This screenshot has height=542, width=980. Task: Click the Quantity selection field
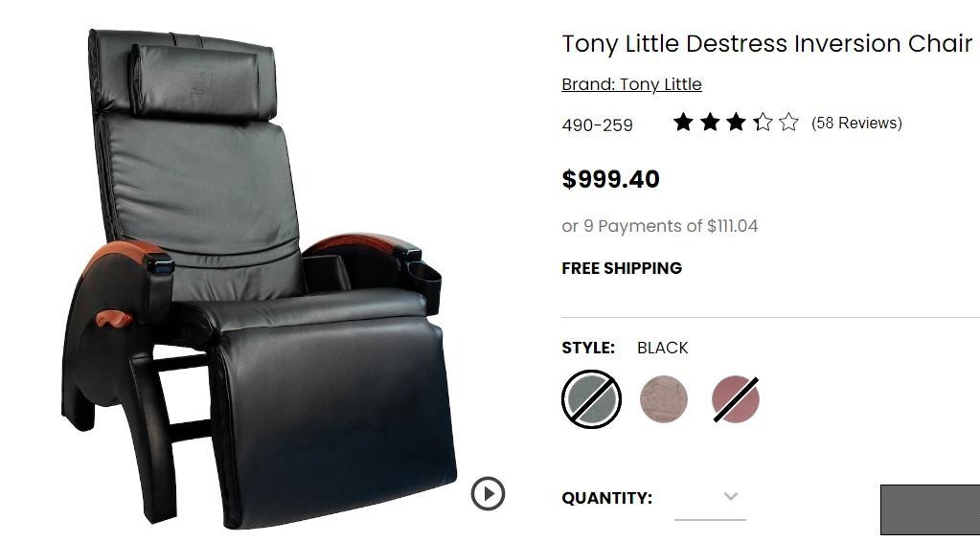[710, 498]
